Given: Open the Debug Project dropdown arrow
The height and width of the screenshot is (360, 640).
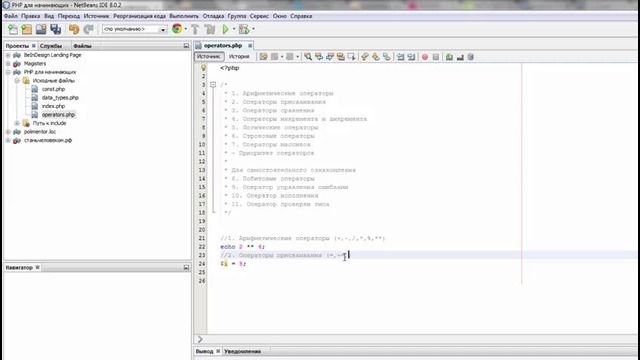Looking at the screenshot, I should pyautogui.click(x=253, y=29).
